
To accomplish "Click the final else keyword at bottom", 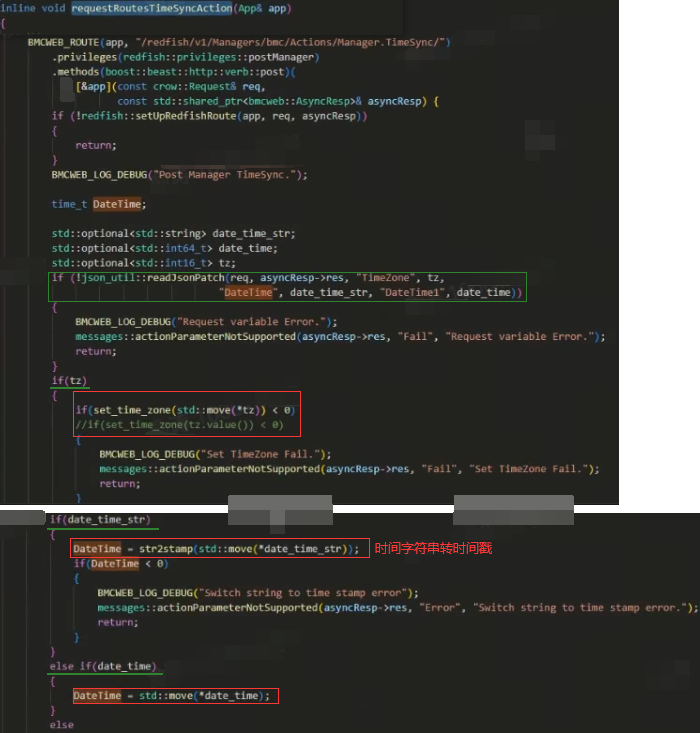I will tap(62, 725).
